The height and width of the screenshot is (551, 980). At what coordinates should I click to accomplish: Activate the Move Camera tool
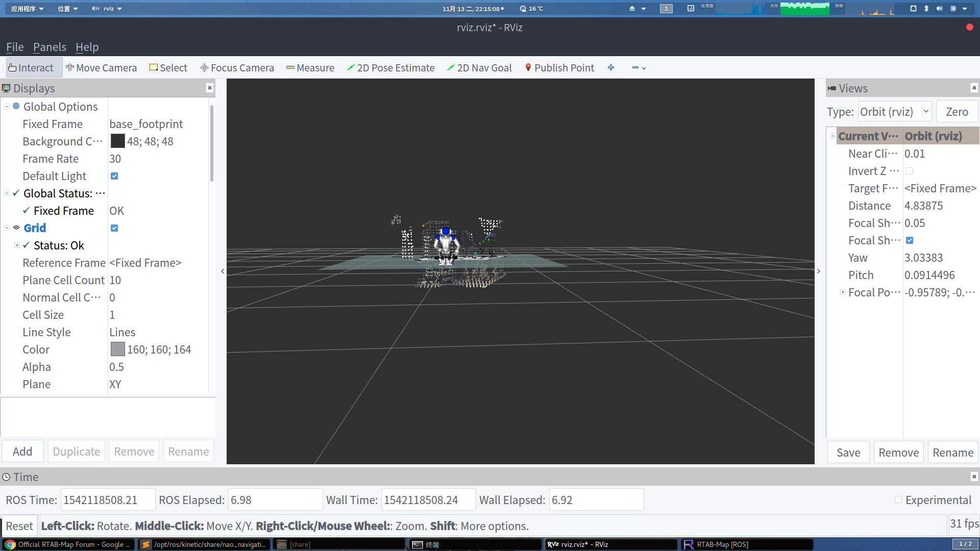coord(101,68)
